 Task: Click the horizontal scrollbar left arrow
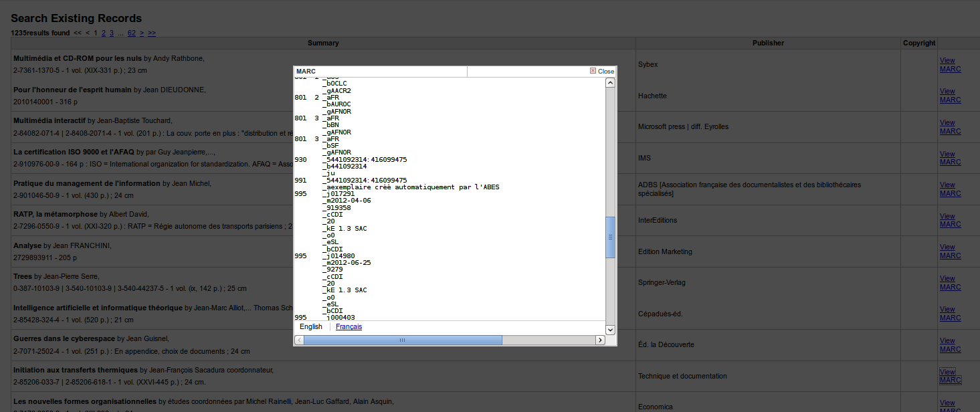(x=299, y=340)
